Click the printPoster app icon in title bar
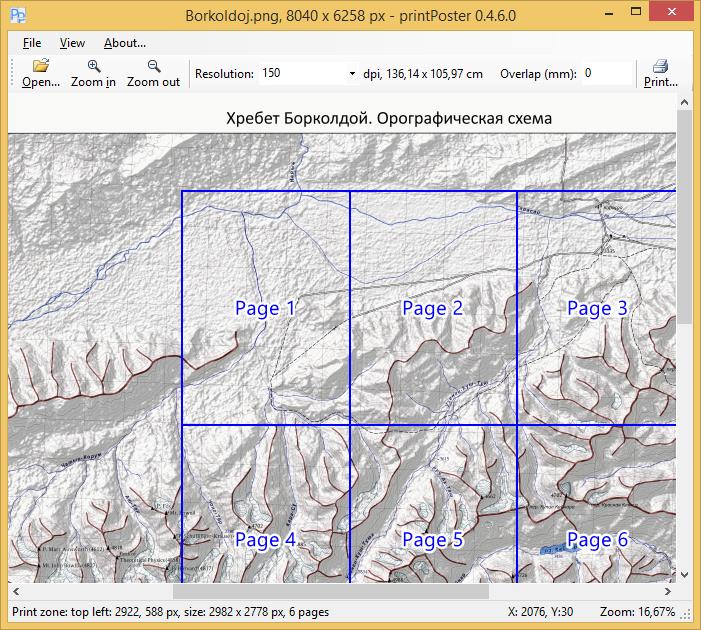This screenshot has width=701, height=630. [x=15, y=15]
